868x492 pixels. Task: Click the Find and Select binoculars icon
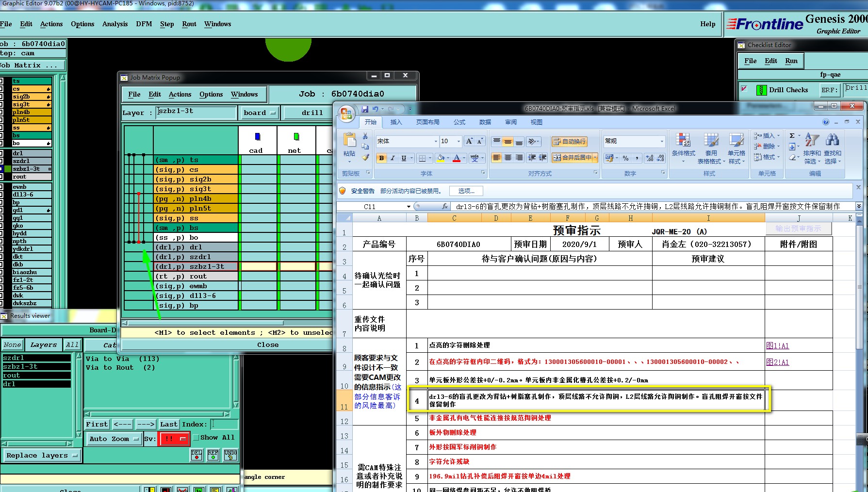(833, 140)
